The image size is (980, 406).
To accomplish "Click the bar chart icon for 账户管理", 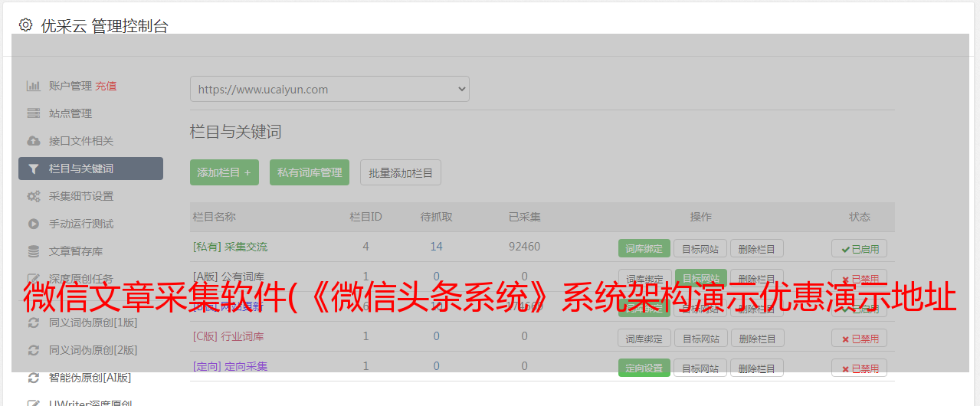I will (x=34, y=86).
